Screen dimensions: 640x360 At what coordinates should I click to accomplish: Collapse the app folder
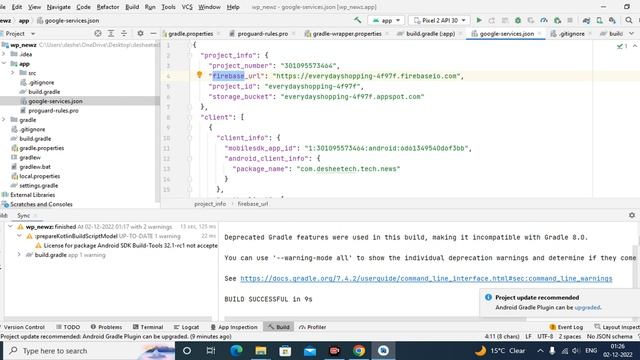pos(4,63)
